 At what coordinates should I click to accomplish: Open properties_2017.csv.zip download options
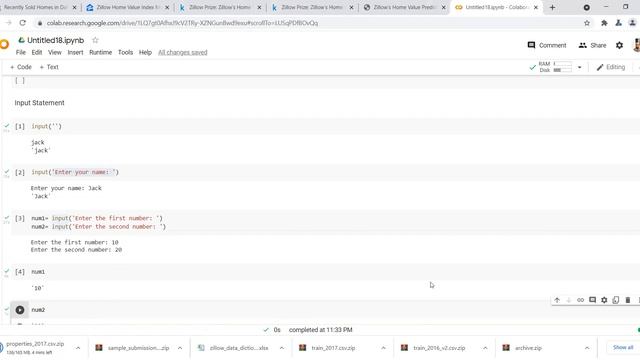(78, 348)
